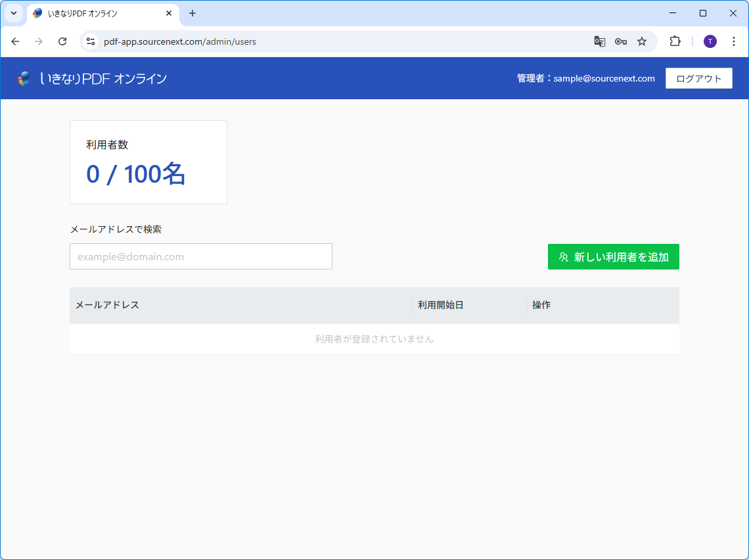Open the browser Extensions puzzle icon

click(675, 41)
